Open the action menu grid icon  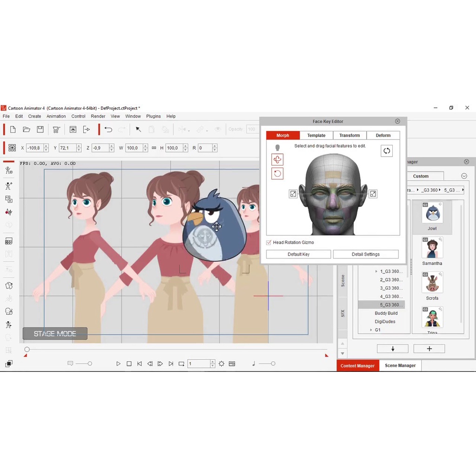tap(9, 241)
